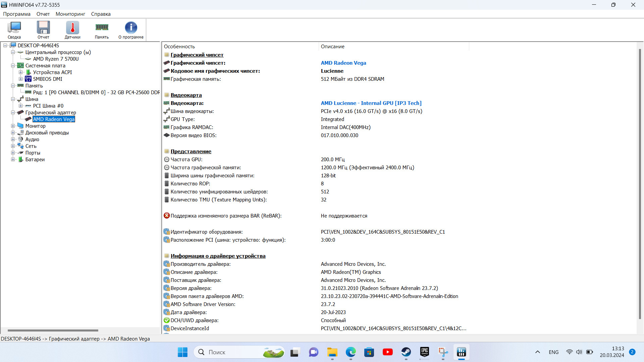Click the tree panel horizontal scrollbar
The height and width of the screenshot is (362, 644).
click(53, 330)
